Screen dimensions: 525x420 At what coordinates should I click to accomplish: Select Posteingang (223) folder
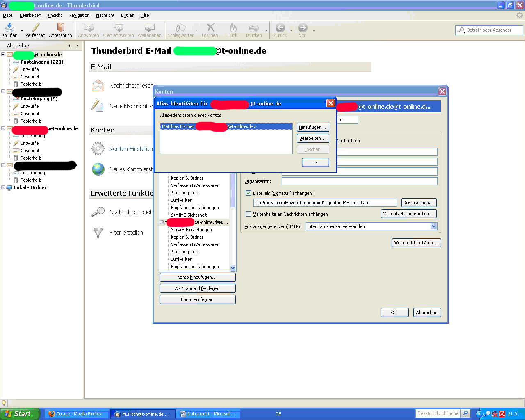point(42,62)
